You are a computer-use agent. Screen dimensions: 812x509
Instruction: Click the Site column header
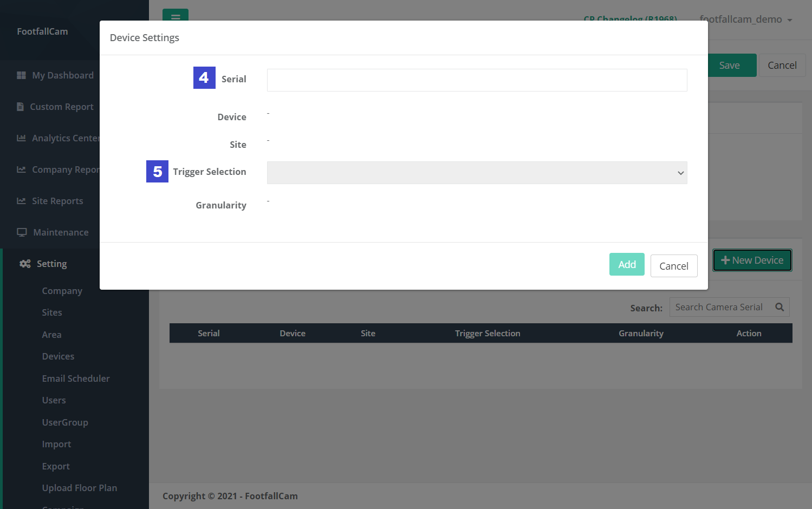pyautogui.click(x=368, y=334)
